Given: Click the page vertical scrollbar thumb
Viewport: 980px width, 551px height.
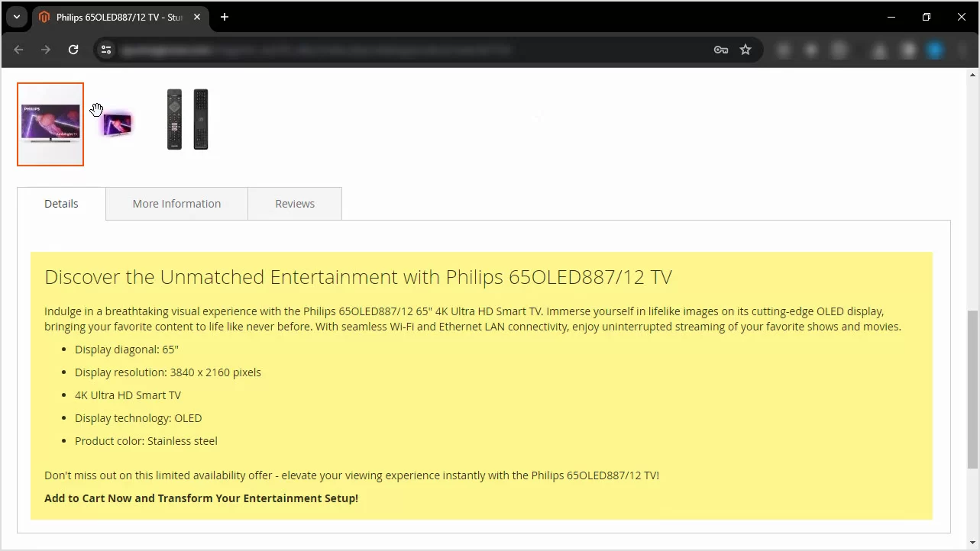Looking at the screenshot, I should pyautogui.click(x=972, y=389).
